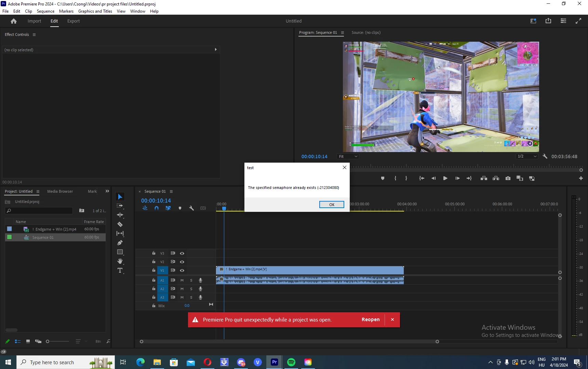The width and height of the screenshot is (588, 369).
Task: Open Quick Export at top right
Action: pos(548,21)
